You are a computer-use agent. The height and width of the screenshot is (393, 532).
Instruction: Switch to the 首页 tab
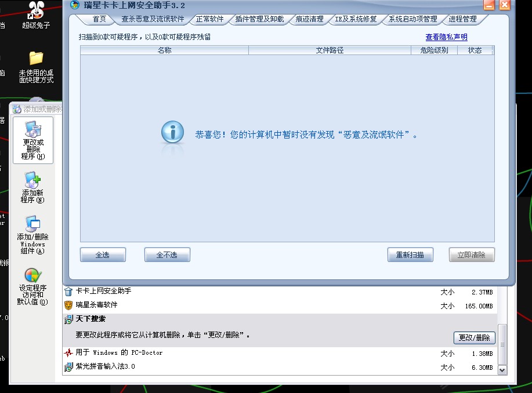point(99,19)
